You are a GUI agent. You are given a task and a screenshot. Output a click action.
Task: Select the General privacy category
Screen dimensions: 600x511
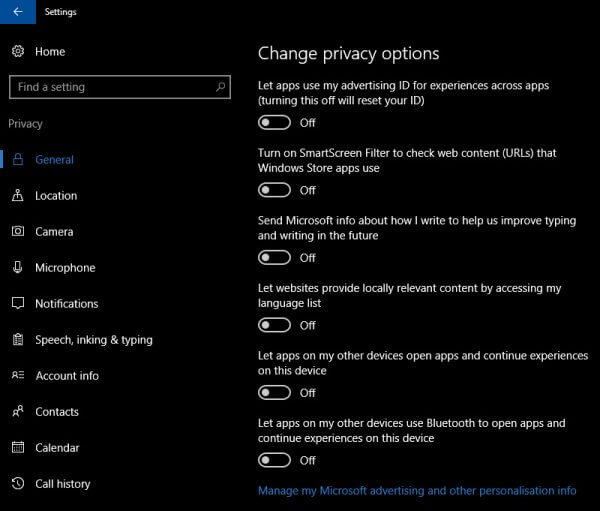54,160
